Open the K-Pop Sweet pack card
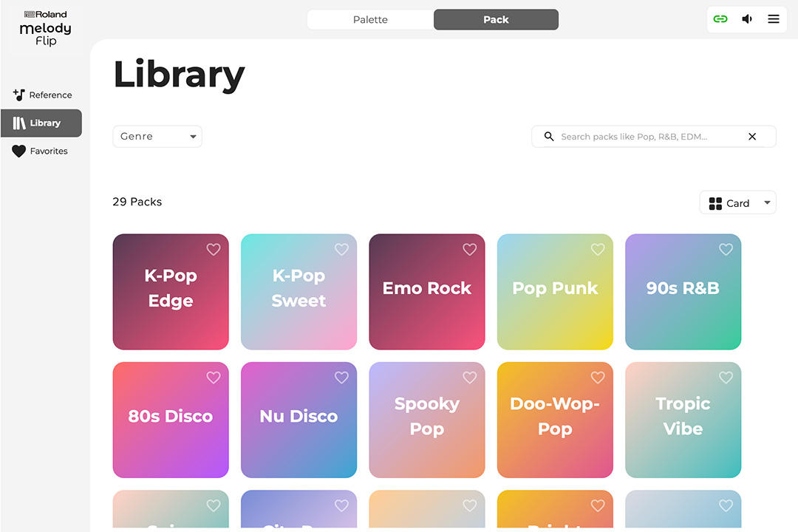 point(299,292)
